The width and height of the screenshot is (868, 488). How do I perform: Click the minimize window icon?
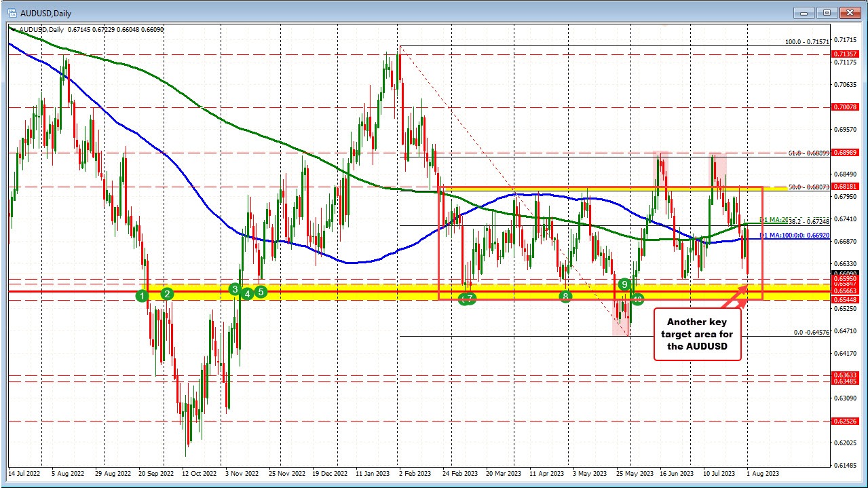click(803, 12)
